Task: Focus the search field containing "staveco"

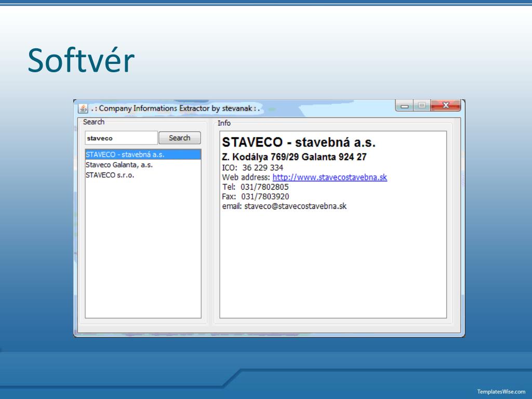Action: [121, 138]
